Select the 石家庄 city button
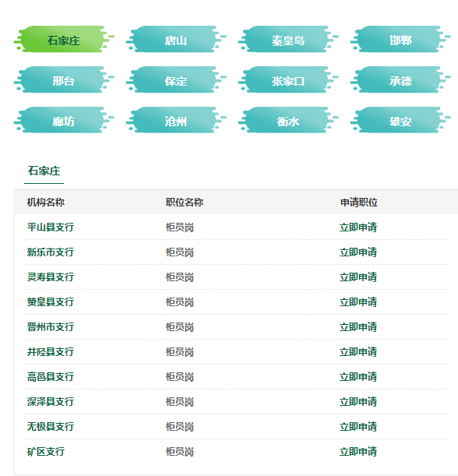 pos(64,39)
